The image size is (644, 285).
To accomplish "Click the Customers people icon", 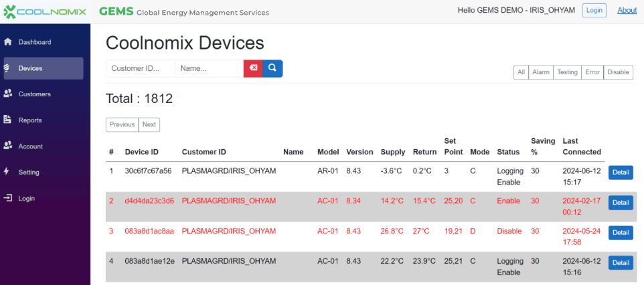I will coord(8,94).
